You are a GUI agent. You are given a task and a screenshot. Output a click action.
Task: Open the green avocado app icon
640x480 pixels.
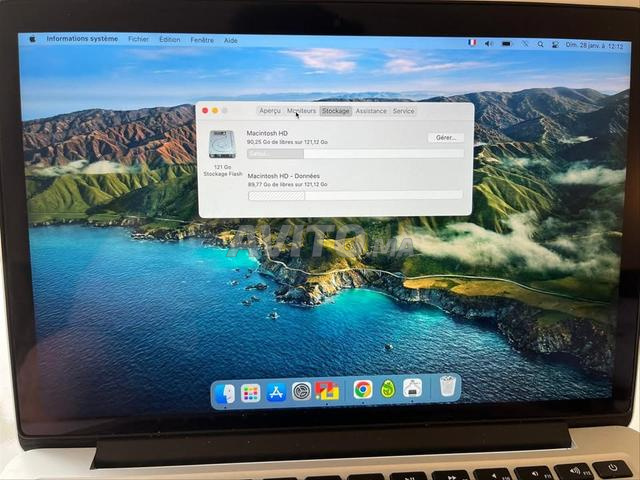[x=388, y=389]
